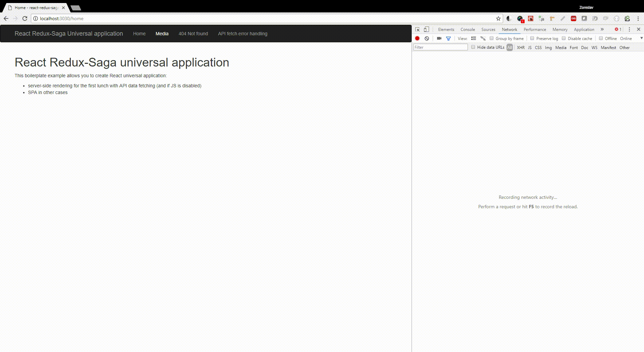The image size is (644, 352).
Task: Click the gray pencil extension icon
Action: (x=563, y=18)
